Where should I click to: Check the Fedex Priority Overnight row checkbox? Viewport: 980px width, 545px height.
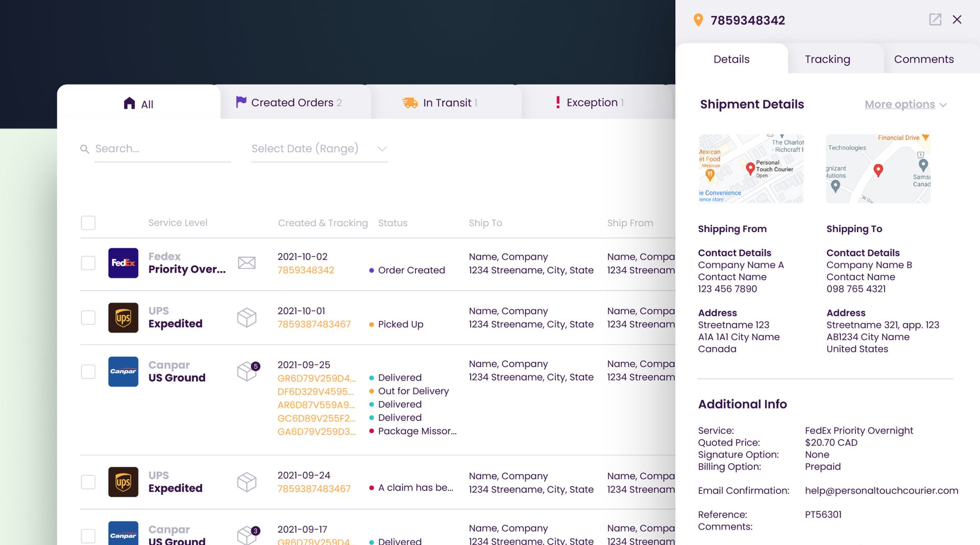(x=88, y=263)
